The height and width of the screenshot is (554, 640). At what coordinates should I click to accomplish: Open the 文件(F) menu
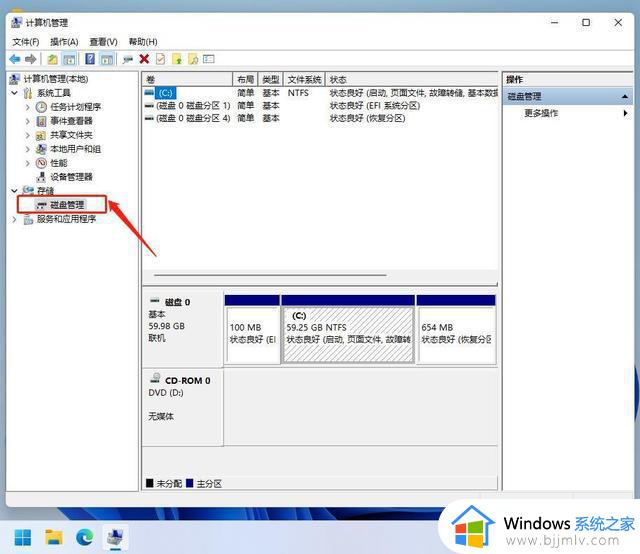click(26, 42)
